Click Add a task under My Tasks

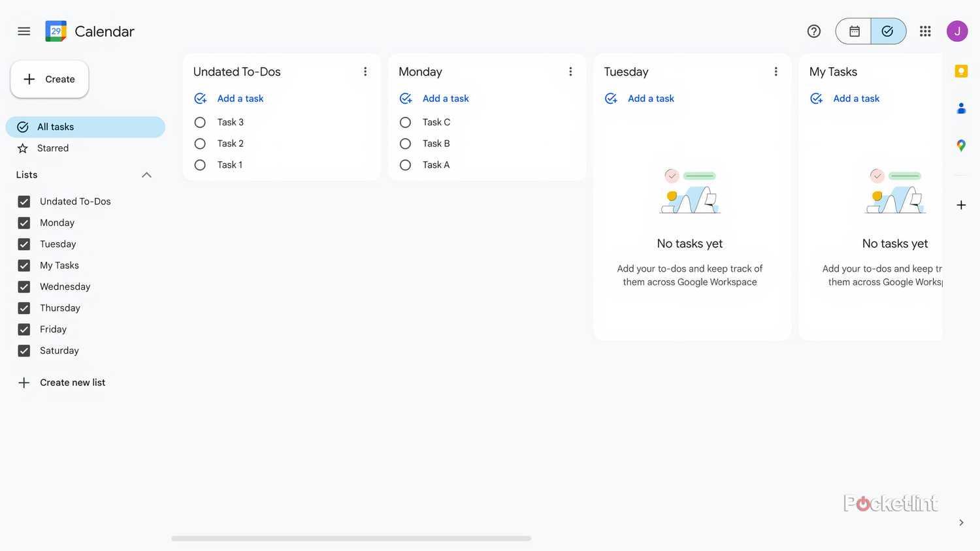(856, 99)
